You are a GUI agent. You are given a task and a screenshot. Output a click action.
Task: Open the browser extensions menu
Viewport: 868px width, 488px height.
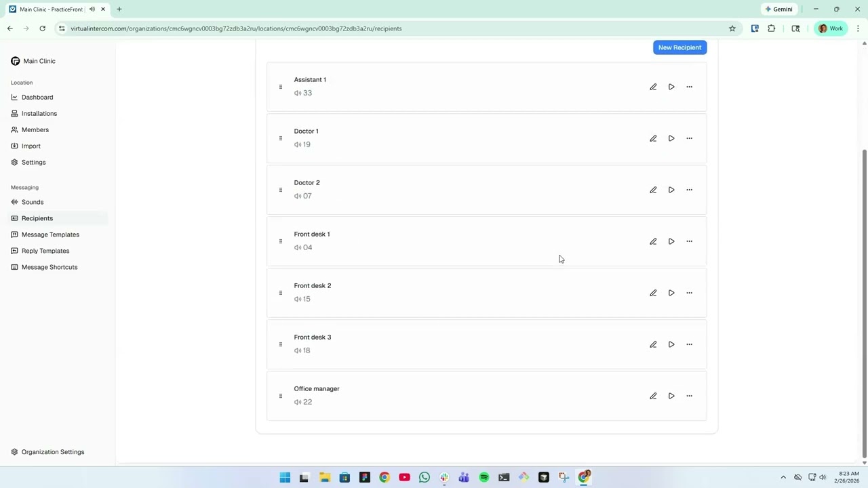pyautogui.click(x=771, y=28)
